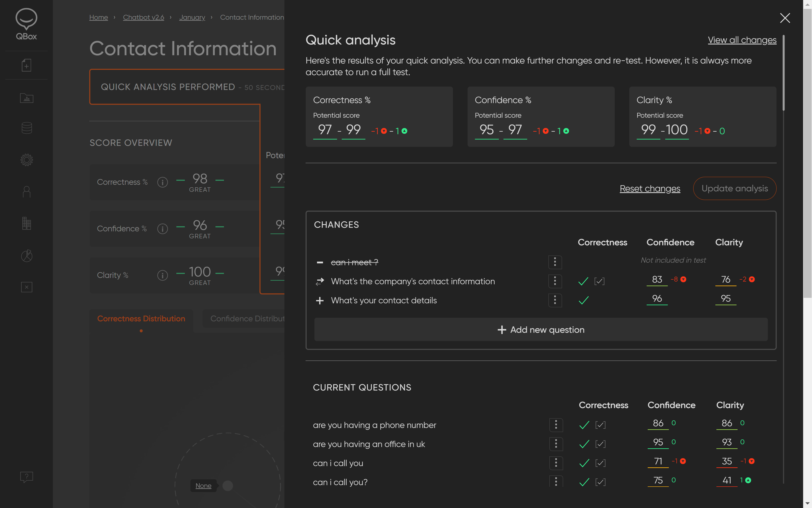Toggle checkbox for 'are you having an office in uk'
Viewport: 812px width, 508px height.
[600, 444]
